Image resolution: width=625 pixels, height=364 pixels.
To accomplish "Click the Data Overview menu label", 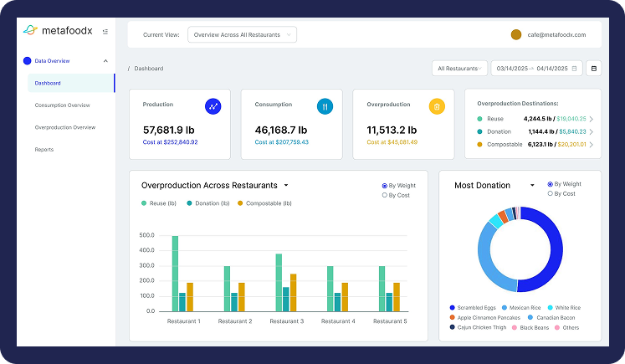I will [x=52, y=61].
